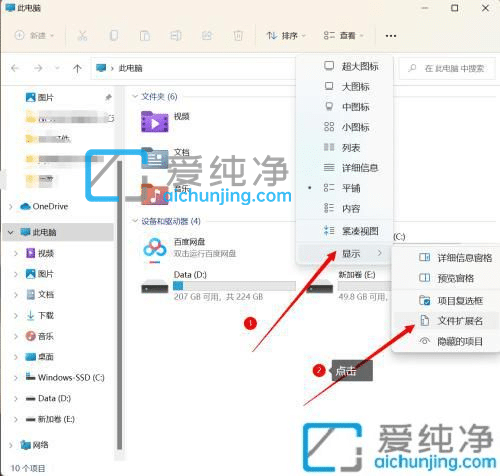Toggle 详细信息窗格 details pane

tap(446, 258)
